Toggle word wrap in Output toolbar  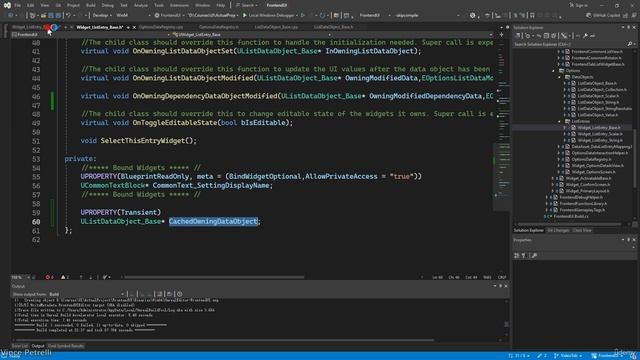coord(169,294)
